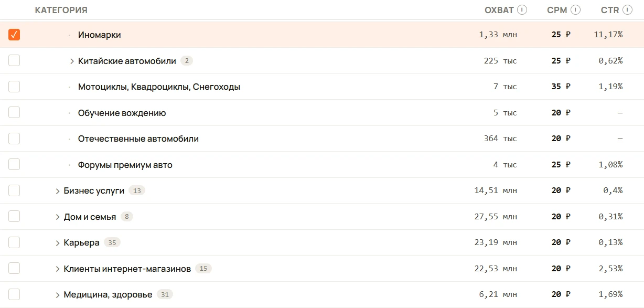The height and width of the screenshot is (308, 644).
Task: Click the КАТЕГОРИЯ column header
Action: click(61, 10)
